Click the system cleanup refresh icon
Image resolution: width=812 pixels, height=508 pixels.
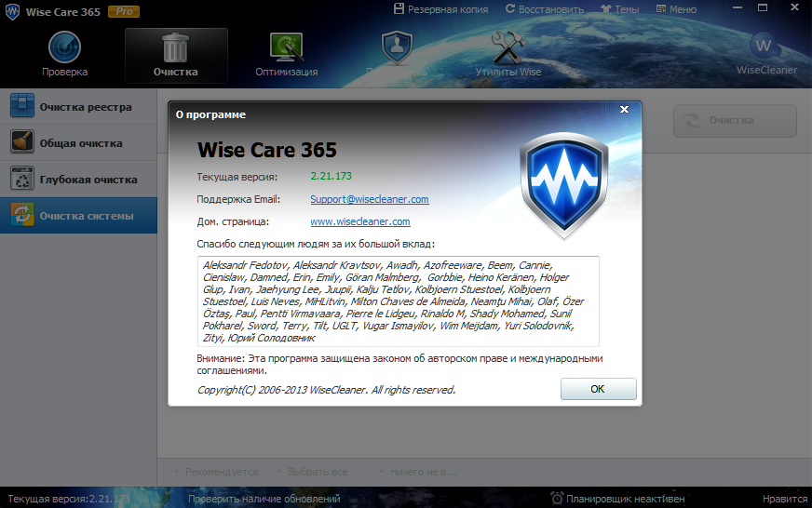21,214
